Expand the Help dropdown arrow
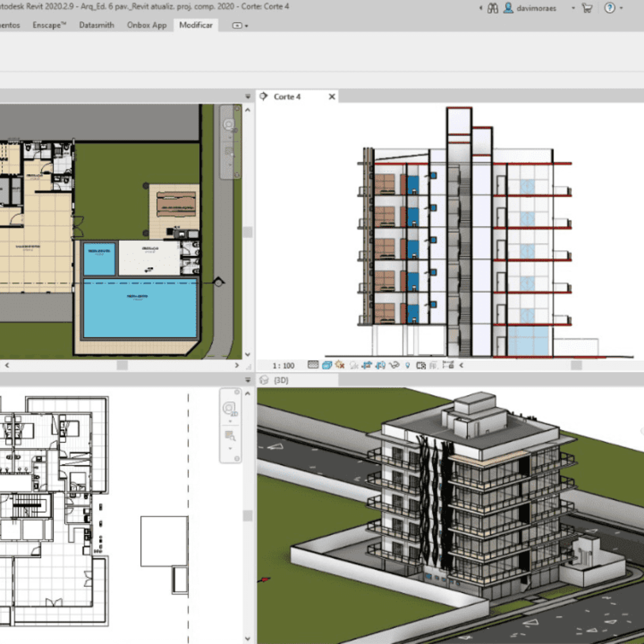Viewport: 644px width, 644px height. pos(621,8)
